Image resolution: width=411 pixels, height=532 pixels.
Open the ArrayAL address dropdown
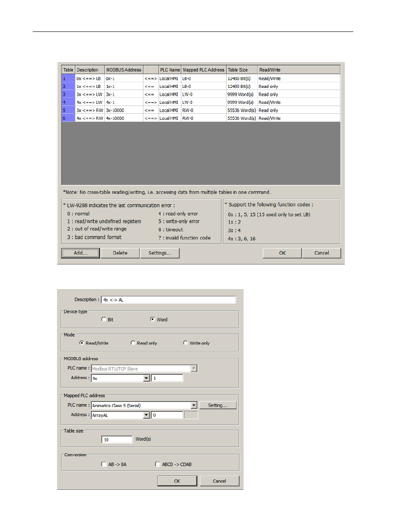click(146, 415)
